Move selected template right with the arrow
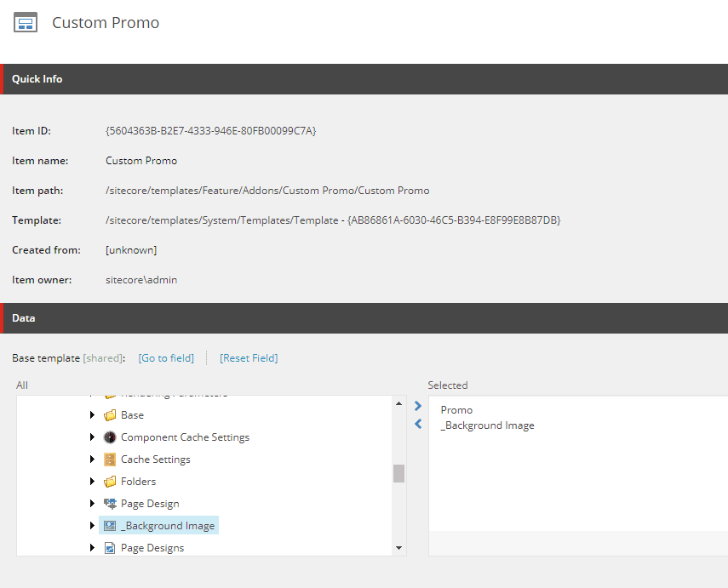The width and height of the screenshot is (728, 588). coord(417,407)
